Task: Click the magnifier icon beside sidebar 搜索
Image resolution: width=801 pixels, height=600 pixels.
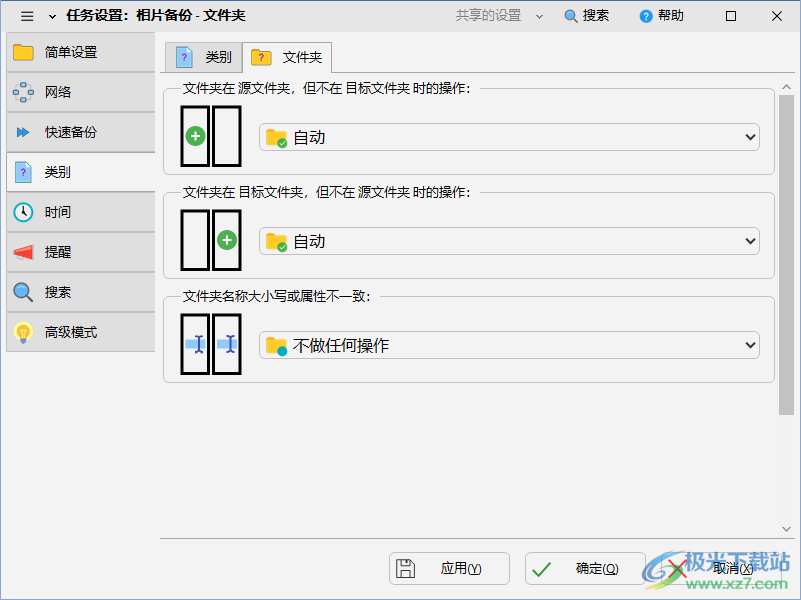Action: click(x=23, y=292)
